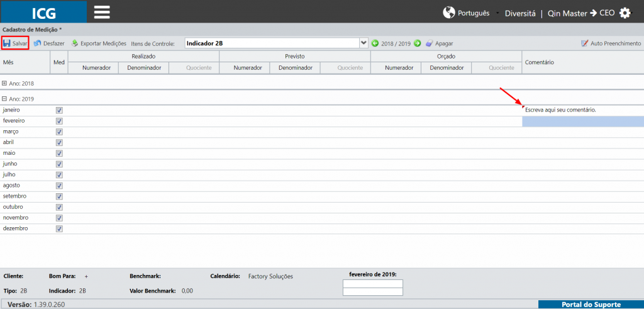Click the Auto Preenchimento icon
The height and width of the screenshot is (309, 644).
click(x=584, y=43)
